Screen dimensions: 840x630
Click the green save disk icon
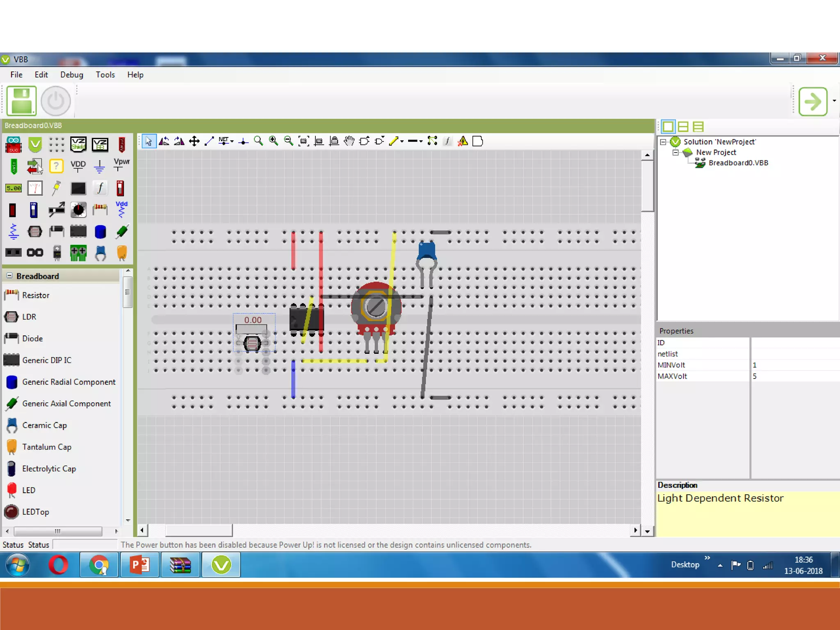[22, 101]
